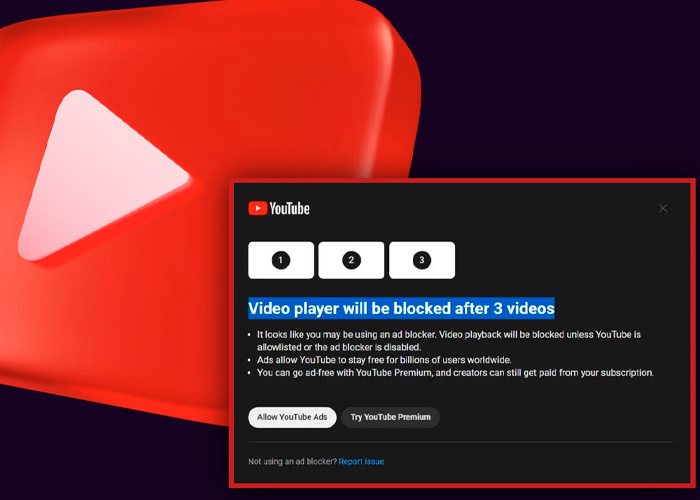Click the YouTube wordmark text
Screen dimensions: 700x500
point(289,208)
